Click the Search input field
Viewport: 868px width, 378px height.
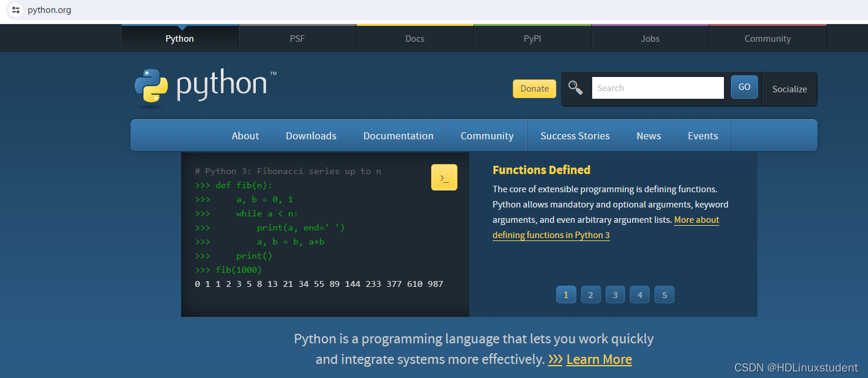click(657, 88)
